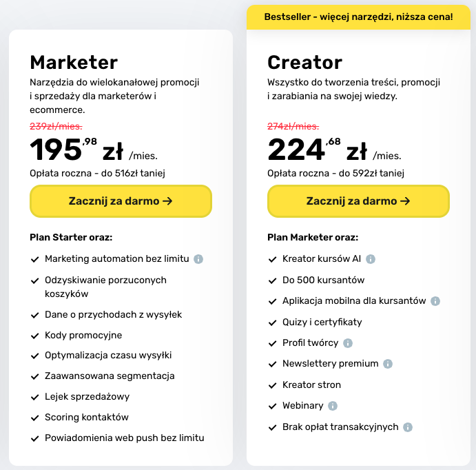
Task: Click the crossed-out 239zł/mies. price
Action: (x=56, y=126)
